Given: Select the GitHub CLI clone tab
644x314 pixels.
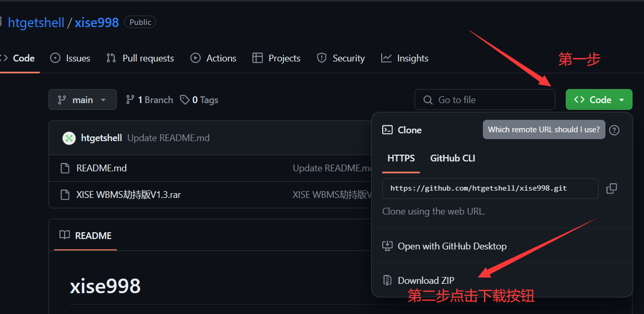Looking at the screenshot, I should coord(453,158).
